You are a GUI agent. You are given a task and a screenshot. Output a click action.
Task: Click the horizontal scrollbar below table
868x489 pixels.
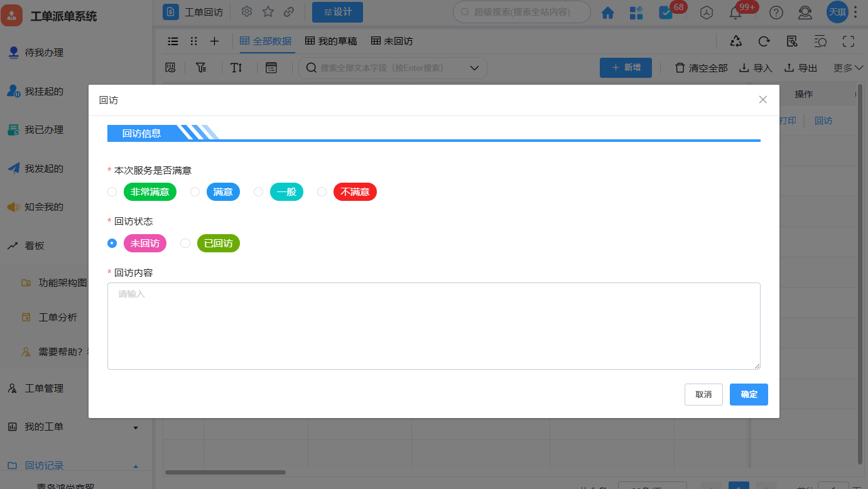(x=225, y=472)
